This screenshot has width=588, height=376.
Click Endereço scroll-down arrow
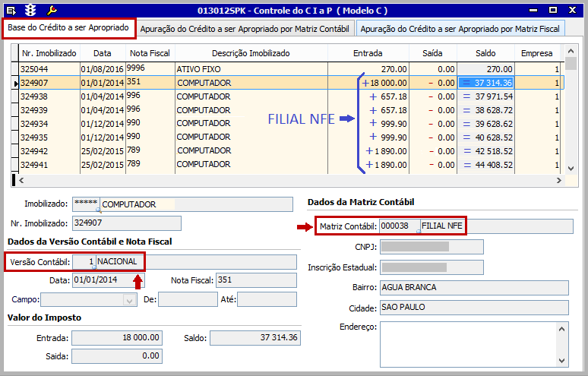pos(561,361)
